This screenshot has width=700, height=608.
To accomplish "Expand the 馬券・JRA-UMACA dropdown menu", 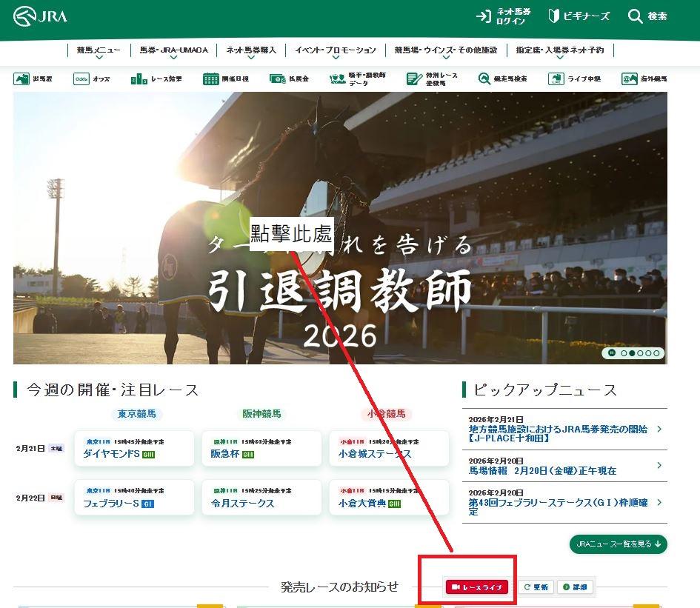I will pyautogui.click(x=174, y=50).
